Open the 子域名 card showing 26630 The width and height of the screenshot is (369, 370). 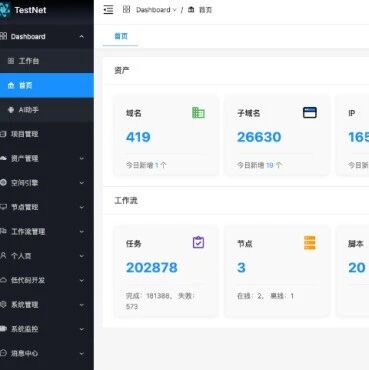pos(277,136)
